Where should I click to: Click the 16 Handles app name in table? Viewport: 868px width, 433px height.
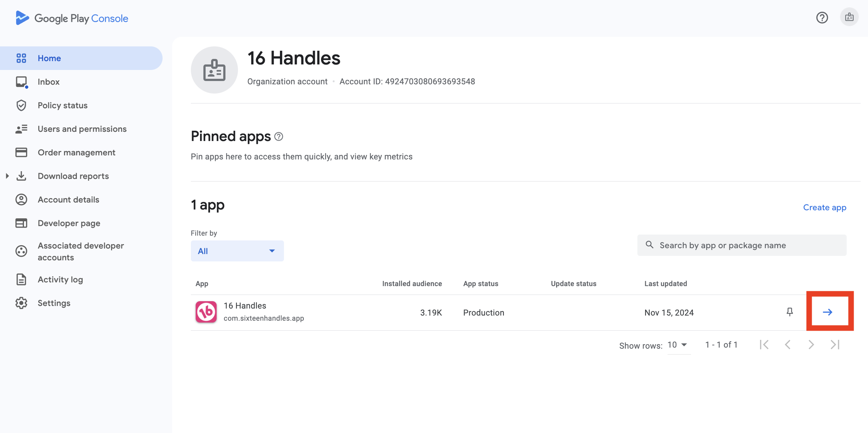tap(245, 306)
